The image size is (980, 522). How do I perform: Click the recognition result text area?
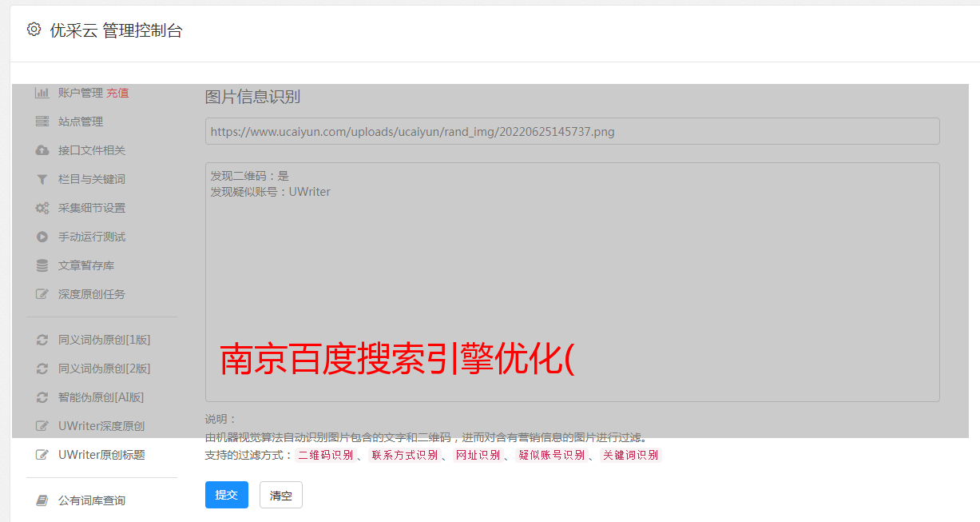pyautogui.click(x=572, y=281)
